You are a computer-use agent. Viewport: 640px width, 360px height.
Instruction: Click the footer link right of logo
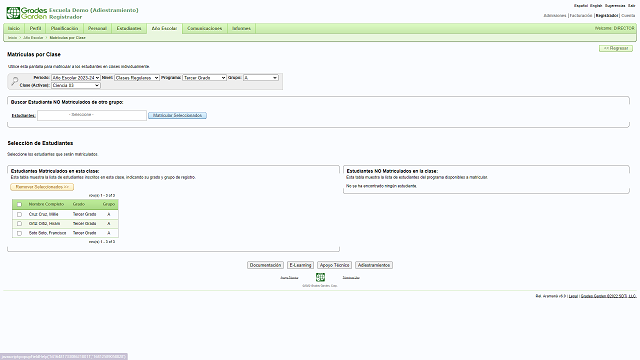click(x=351, y=278)
